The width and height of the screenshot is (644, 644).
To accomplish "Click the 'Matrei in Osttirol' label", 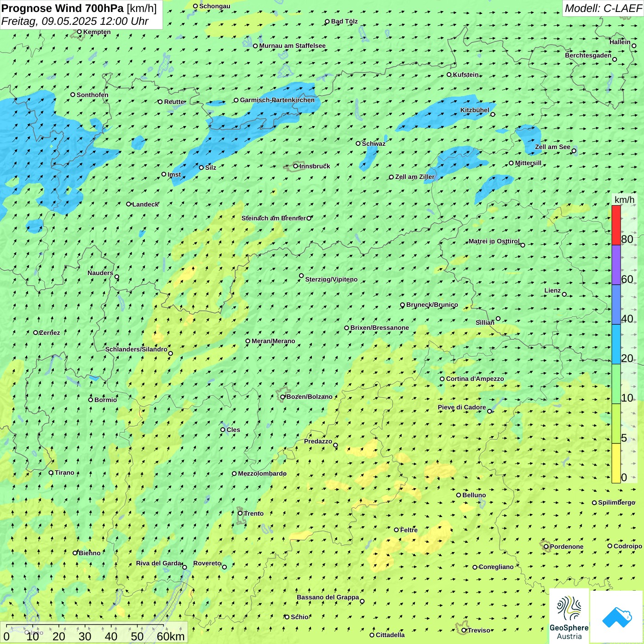I will [494, 241].
